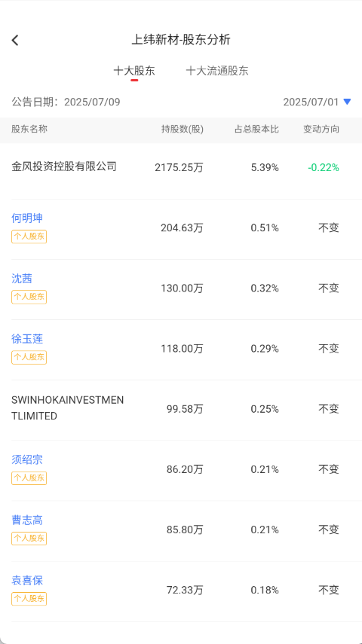Tap 个人股东 tag under 沈茜

click(29, 297)
